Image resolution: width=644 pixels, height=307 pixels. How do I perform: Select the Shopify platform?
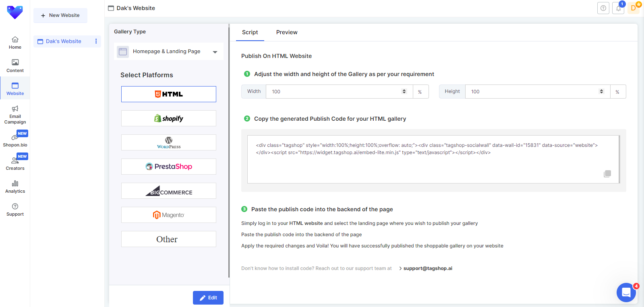(169, 118)
